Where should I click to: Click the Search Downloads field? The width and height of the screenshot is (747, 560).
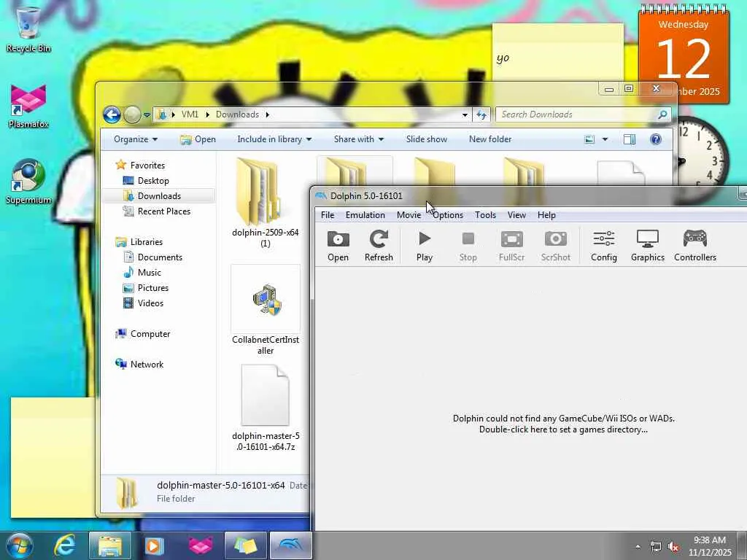(x=584, y=114)
